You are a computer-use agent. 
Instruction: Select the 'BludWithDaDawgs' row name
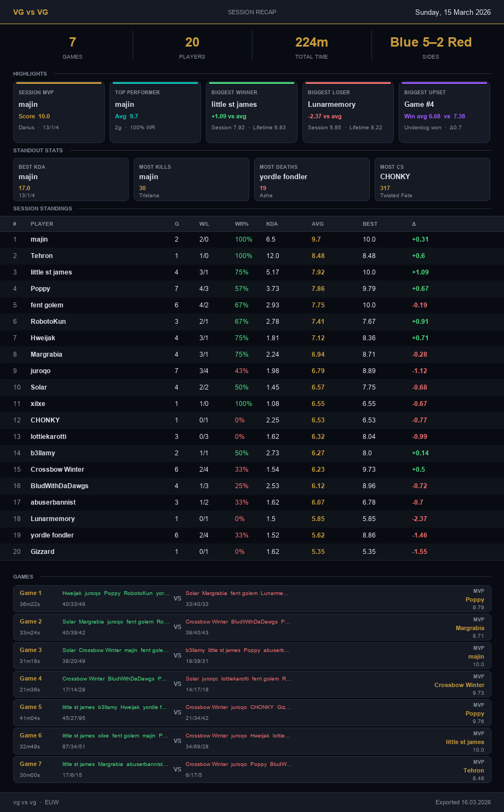point(60,486)
